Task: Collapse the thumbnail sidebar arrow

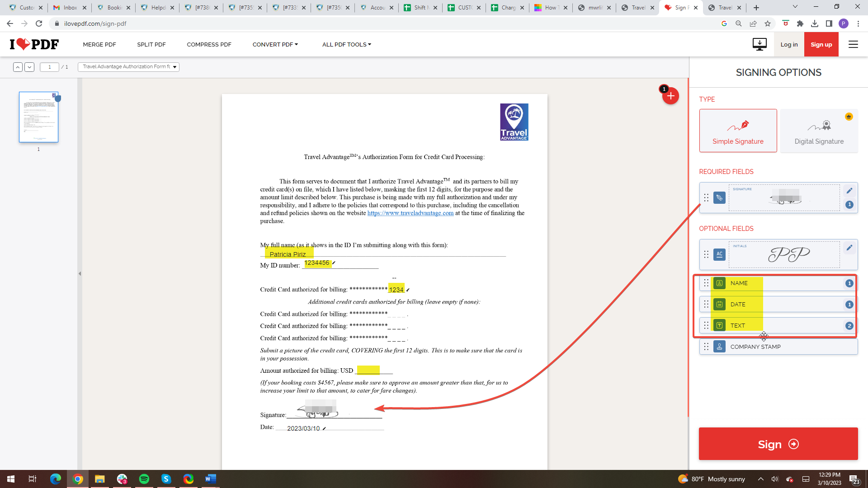Action: pos(80,273)
